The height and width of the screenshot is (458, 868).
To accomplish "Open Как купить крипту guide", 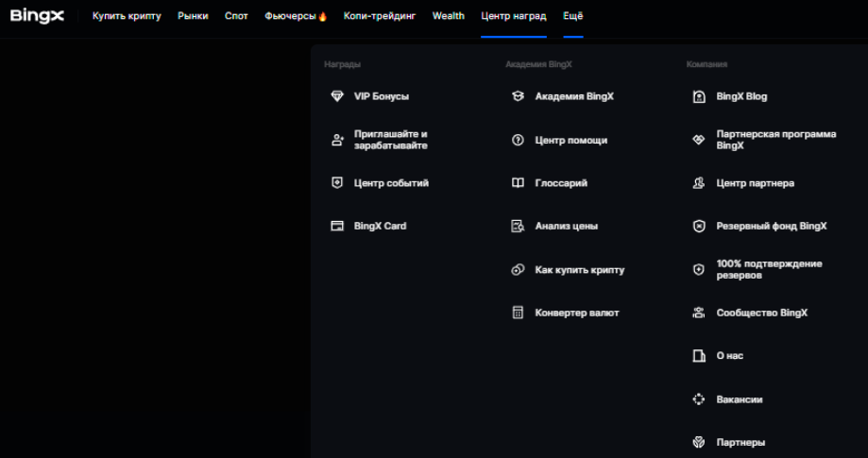I will (580, 270).
